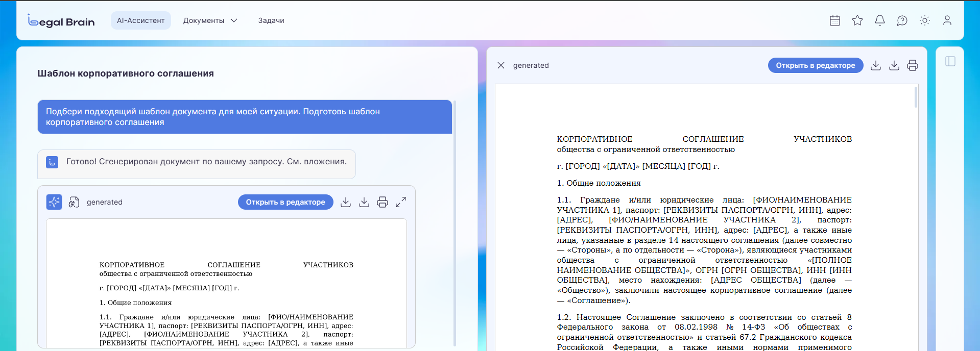Viewport: 980px width, 351px height.
Task: Click the document preview scrollbar on the right
Action: point(916,97)
